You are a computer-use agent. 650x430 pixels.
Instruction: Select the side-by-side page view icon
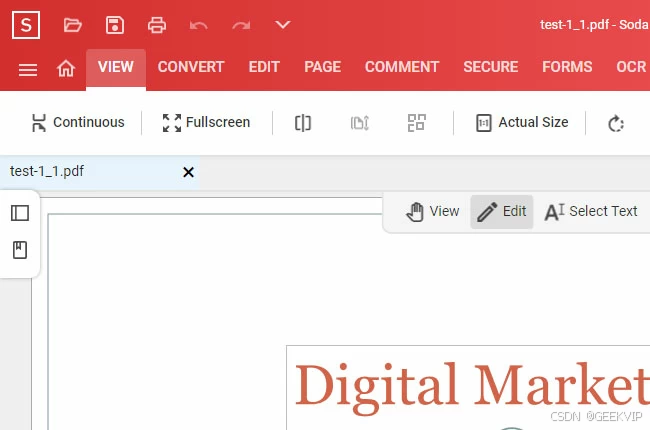click(303, 123)
